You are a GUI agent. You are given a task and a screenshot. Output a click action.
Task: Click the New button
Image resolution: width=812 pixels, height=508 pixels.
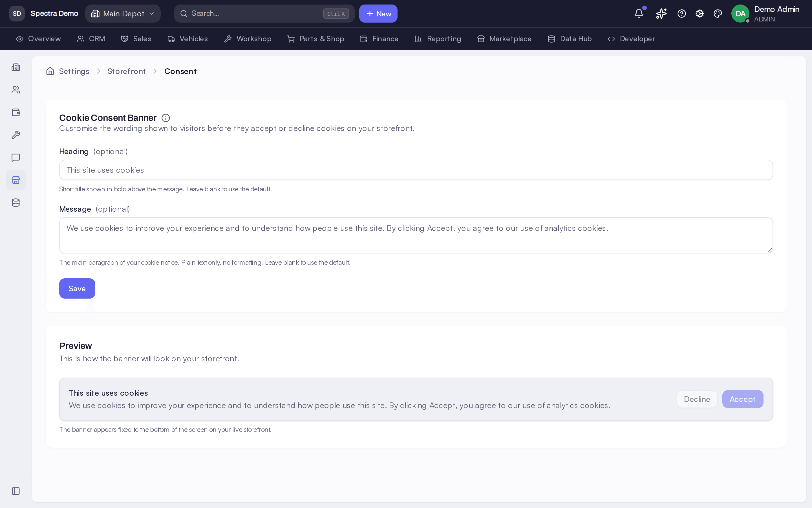pos(378,14)
